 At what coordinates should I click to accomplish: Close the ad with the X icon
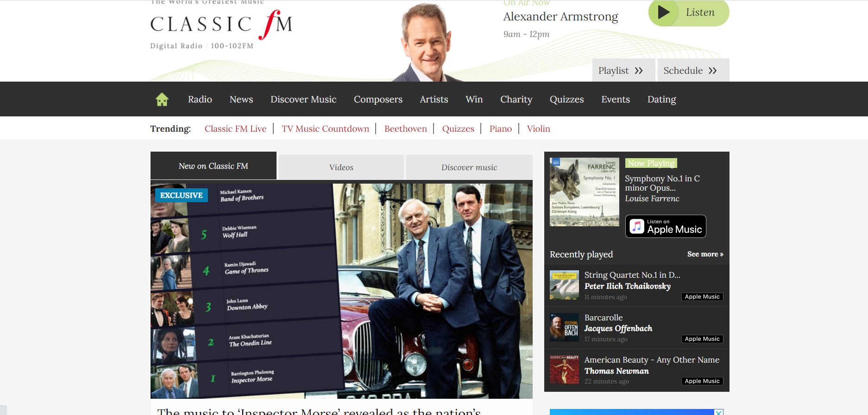point(718,412)
